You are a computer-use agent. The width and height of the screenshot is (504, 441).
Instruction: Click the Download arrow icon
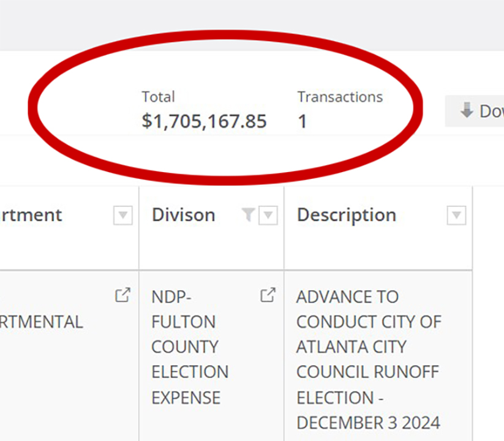467,110
